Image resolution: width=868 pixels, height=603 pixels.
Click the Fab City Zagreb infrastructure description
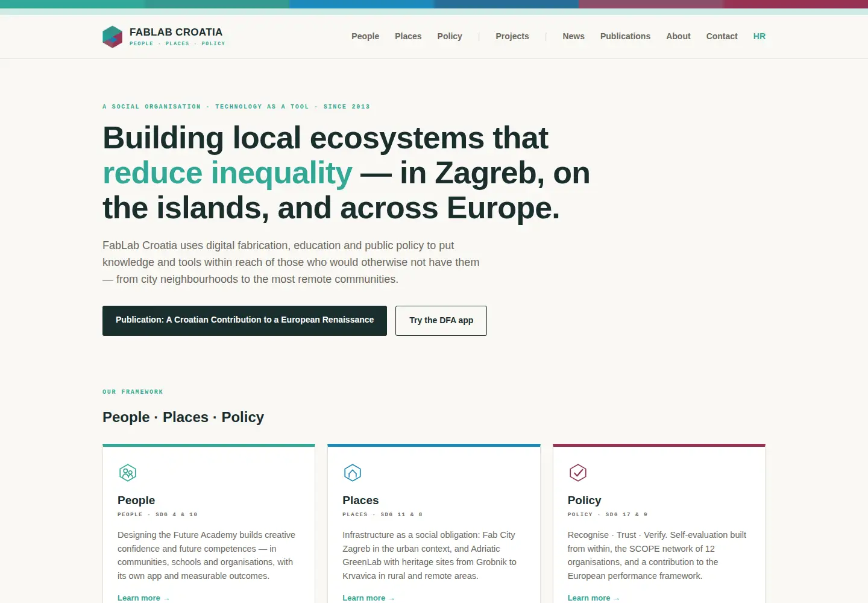[430, 555]
